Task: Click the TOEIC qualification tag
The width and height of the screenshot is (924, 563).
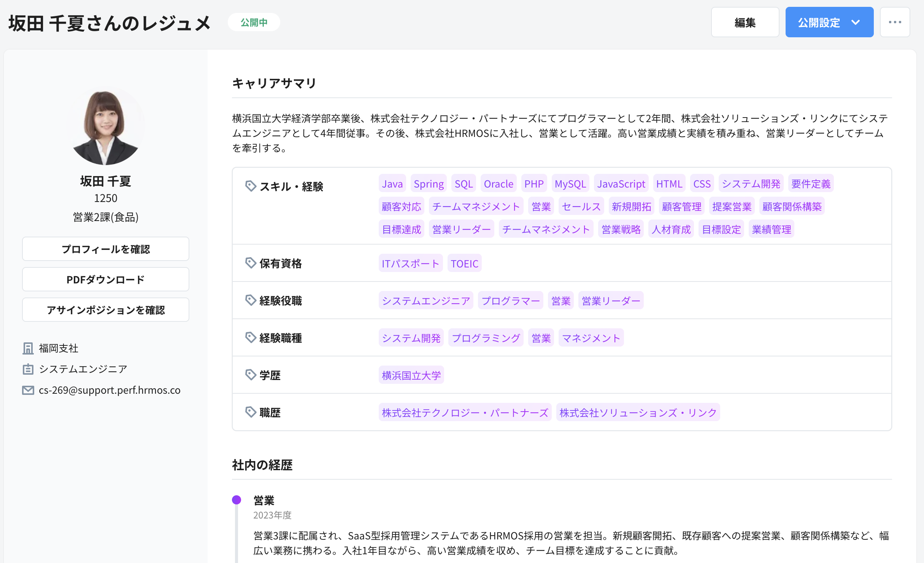Action: click(x=464, y=264)
